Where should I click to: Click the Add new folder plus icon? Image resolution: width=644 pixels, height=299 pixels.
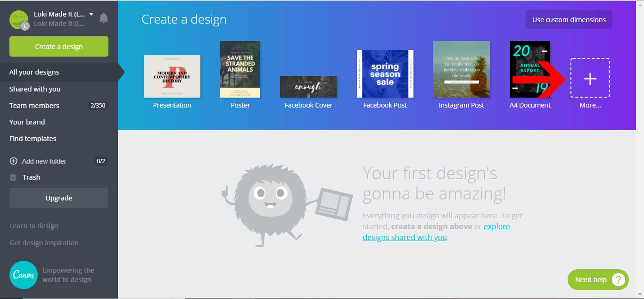[13, 161]
